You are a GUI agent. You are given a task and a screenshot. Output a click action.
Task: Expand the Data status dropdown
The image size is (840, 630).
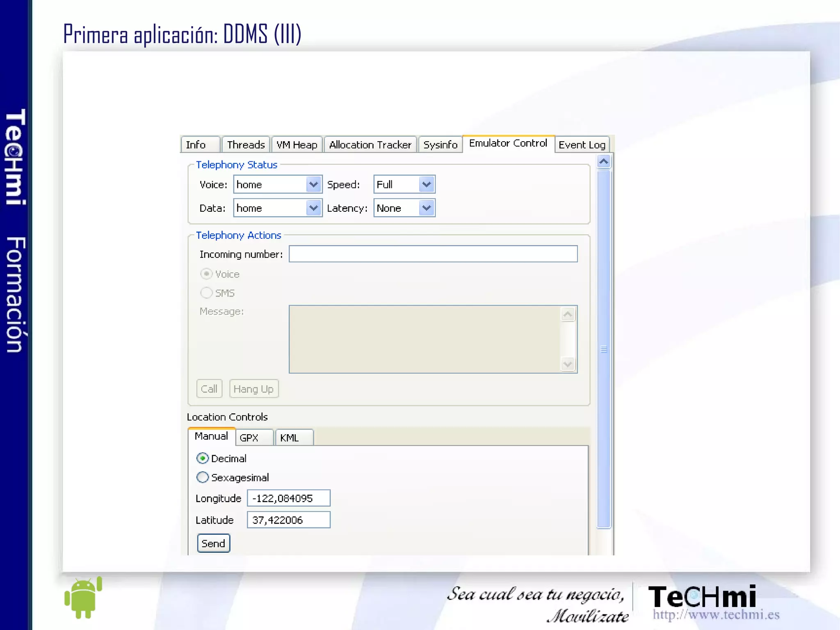pyautogui.click(x=313, y=208)
